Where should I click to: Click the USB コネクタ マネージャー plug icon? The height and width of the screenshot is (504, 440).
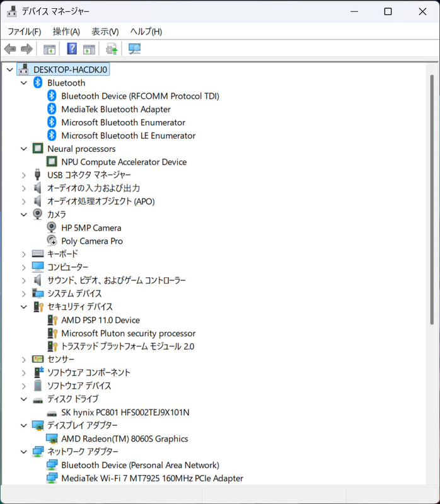tap(38, 175)
